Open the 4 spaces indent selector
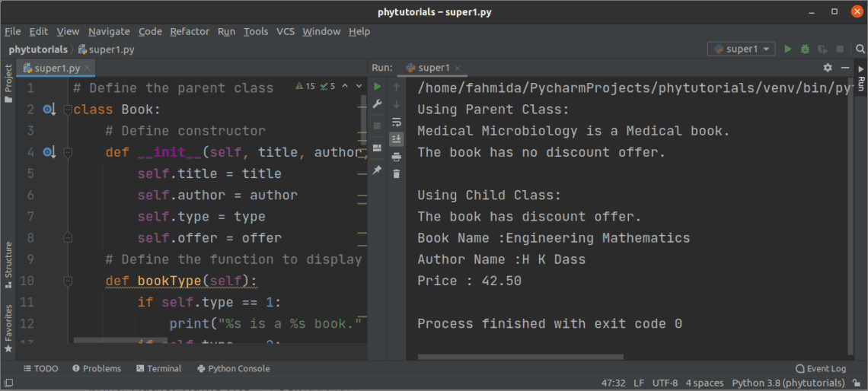Image resolution: width=868 pixels, height=391 pixels. (705, 383)
